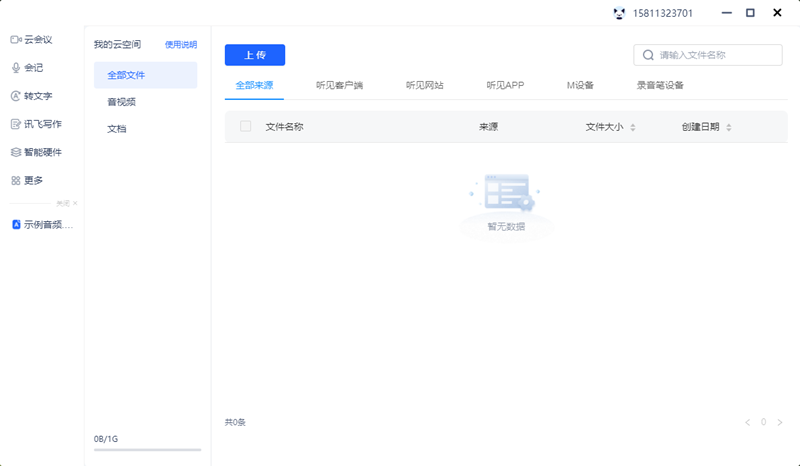Screen dimensions: 800x466
Task: Switch to the 听见客户端 tab
Action: click(x=339, y=85)
